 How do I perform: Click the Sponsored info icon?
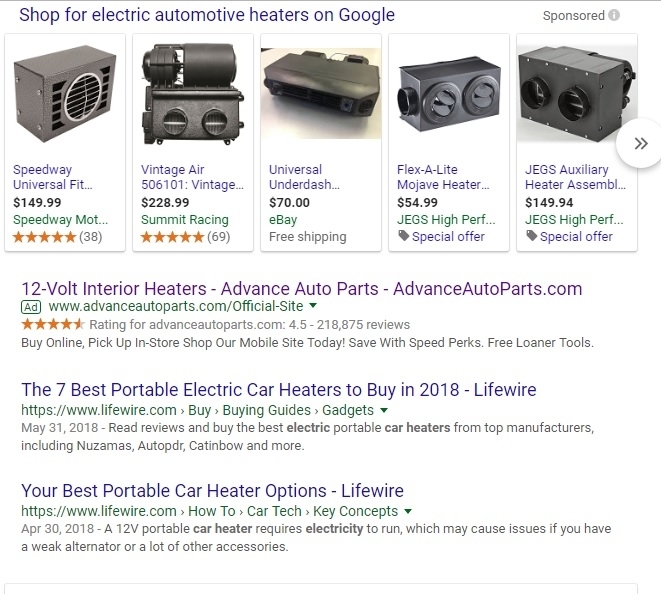click(614, 16)
